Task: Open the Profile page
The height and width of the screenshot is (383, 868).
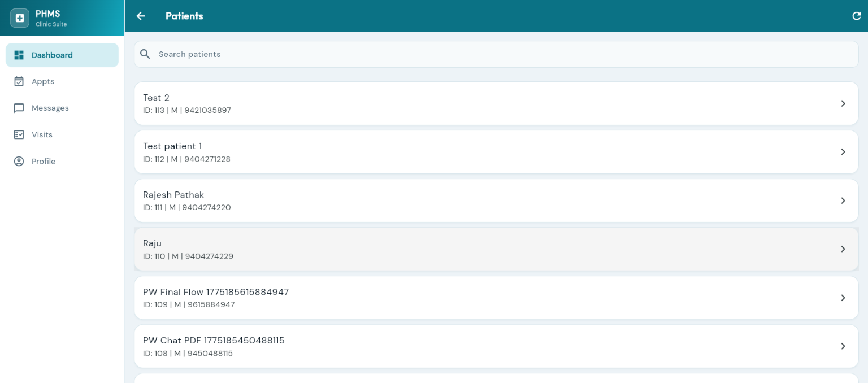Action: [x=62, y=161]
